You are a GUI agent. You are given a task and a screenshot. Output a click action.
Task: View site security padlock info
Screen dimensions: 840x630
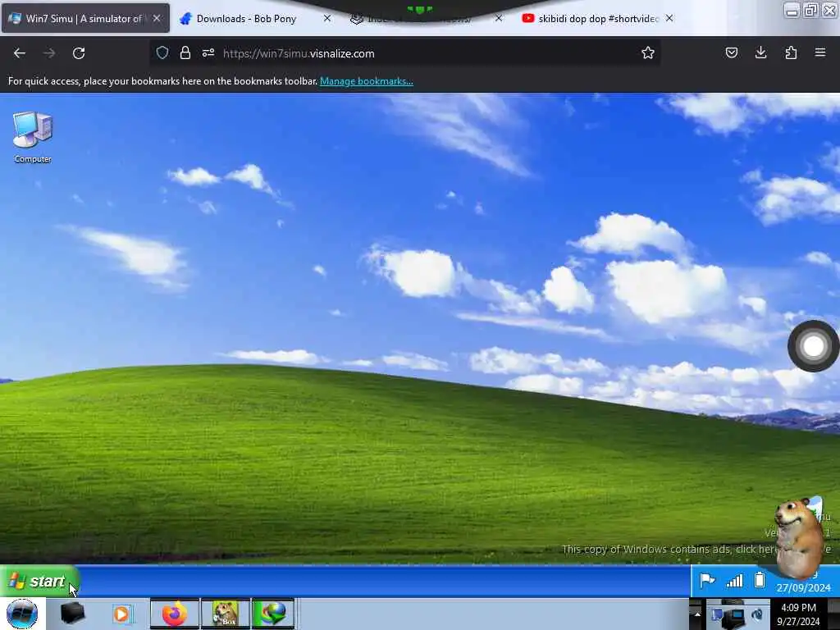pos(185,52)
